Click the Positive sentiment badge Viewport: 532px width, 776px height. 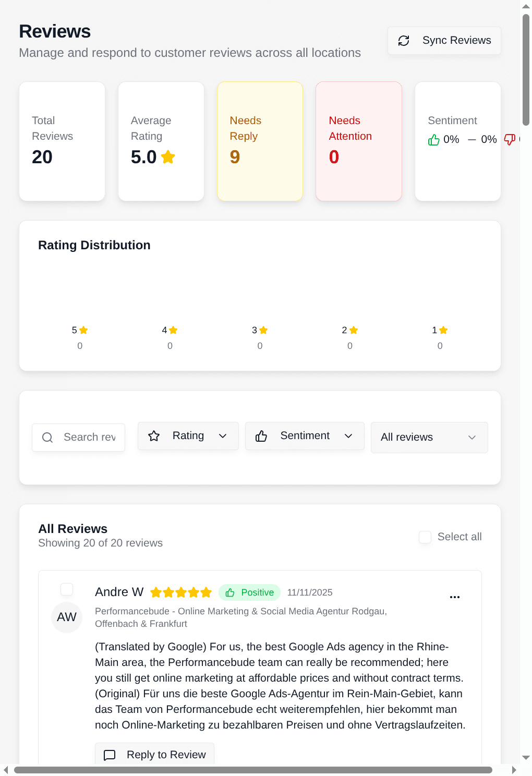(x=249, y=592)
